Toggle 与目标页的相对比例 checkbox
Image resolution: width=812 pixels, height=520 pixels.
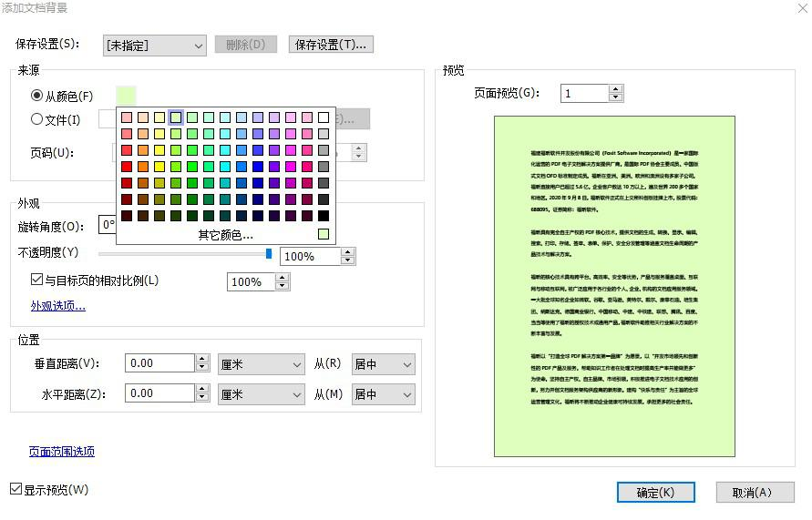pos(37,281)
